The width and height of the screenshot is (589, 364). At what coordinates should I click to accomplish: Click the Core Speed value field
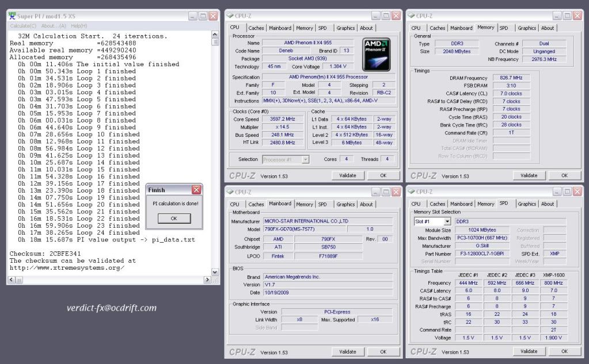coord(282,120)
